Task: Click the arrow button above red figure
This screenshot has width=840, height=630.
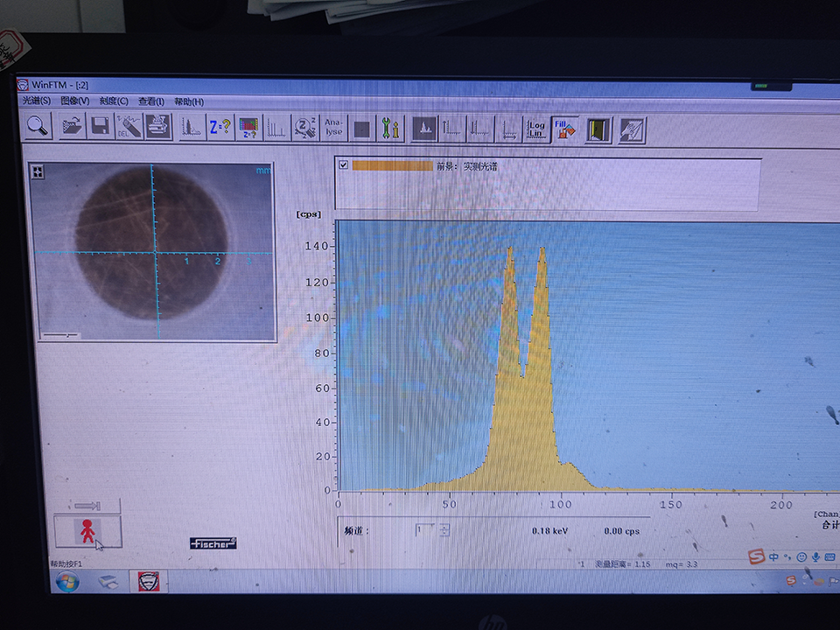Action: coord(87,506)
